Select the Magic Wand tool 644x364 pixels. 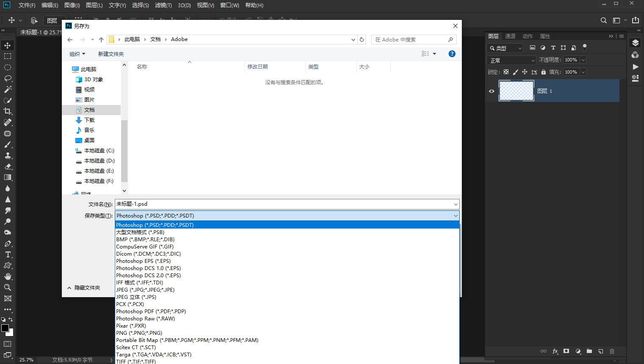click(x=8, y=89)
